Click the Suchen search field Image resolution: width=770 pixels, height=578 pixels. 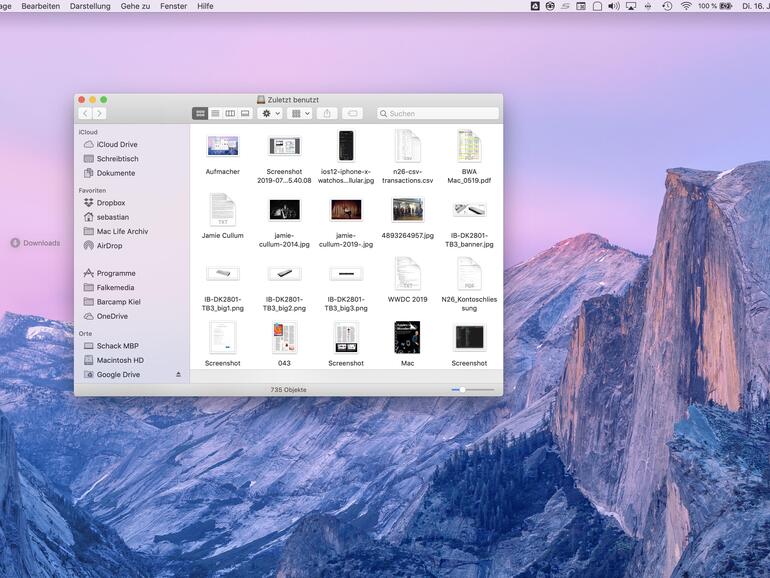(440, 114)
